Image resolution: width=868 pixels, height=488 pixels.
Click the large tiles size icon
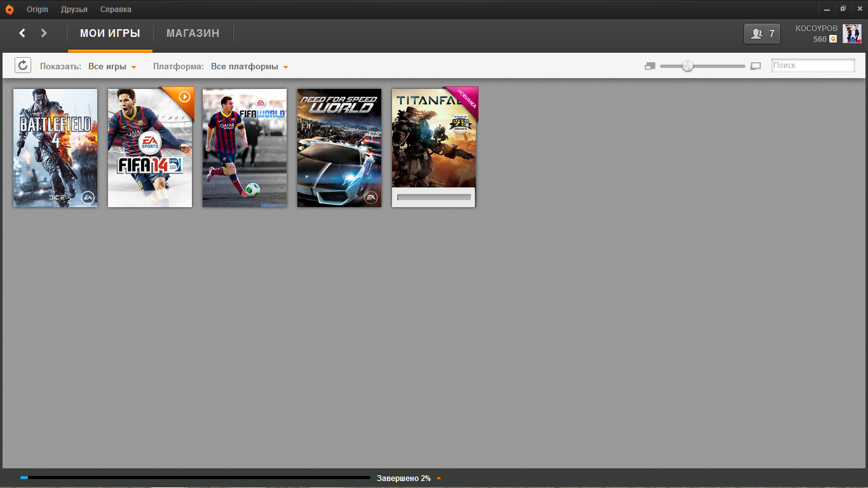[x=756, y=66]
